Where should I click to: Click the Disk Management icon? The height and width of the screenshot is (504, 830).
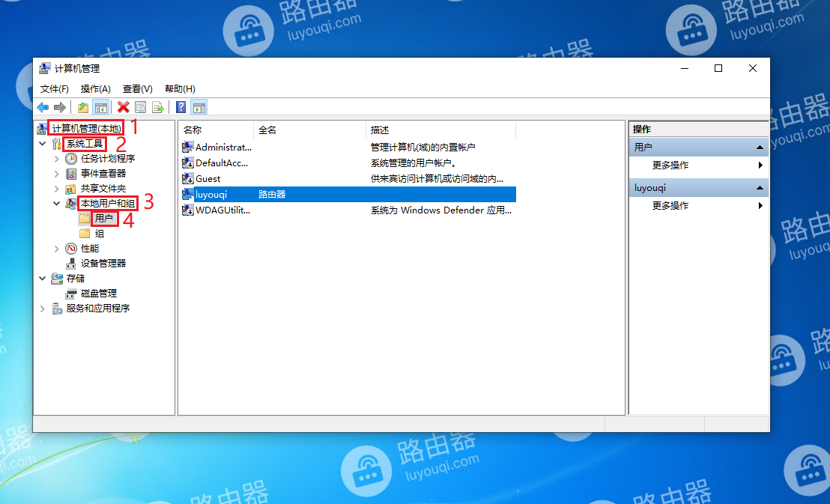[71, 294]
